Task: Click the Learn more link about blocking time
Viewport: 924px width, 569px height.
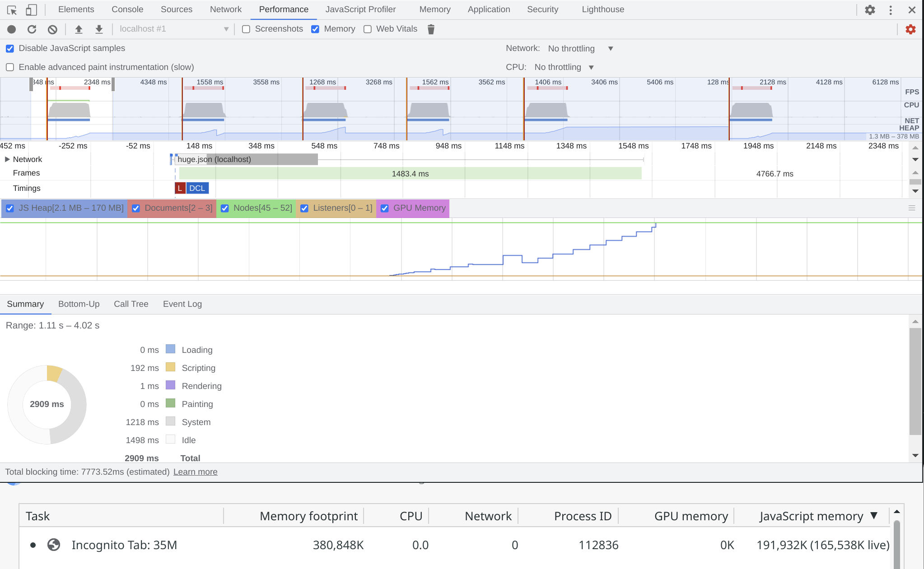Action: tap(195, 472)
